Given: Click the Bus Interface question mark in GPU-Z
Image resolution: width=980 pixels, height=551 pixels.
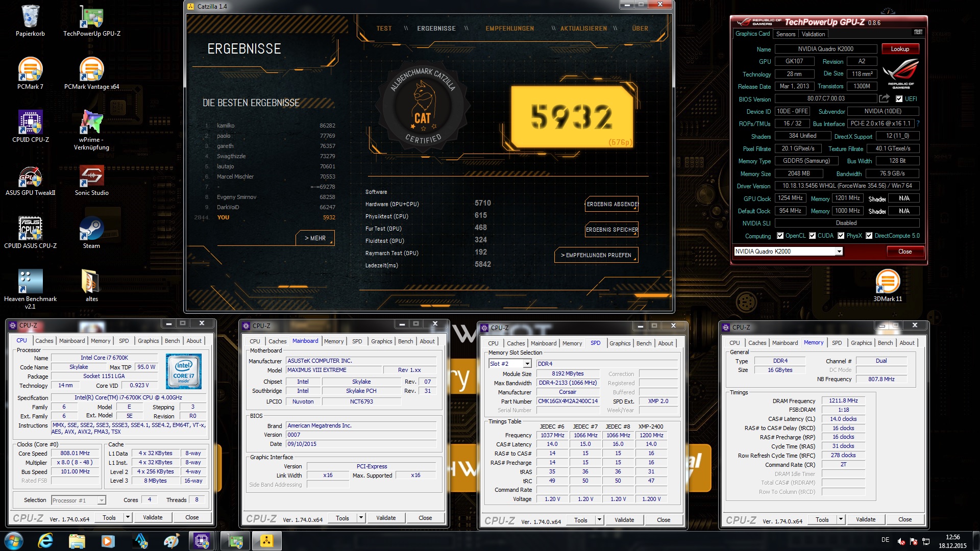Looking at the screenshot, I should pos(918,123).
